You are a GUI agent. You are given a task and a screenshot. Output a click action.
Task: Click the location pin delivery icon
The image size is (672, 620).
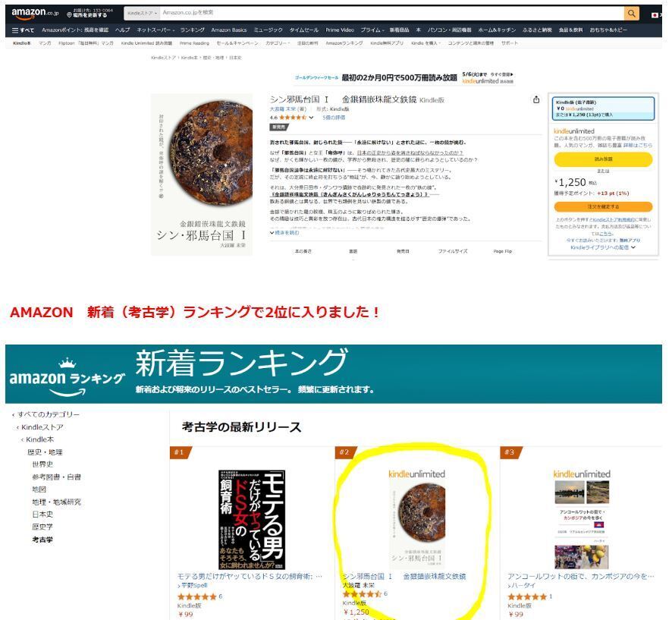pos(70,14)
